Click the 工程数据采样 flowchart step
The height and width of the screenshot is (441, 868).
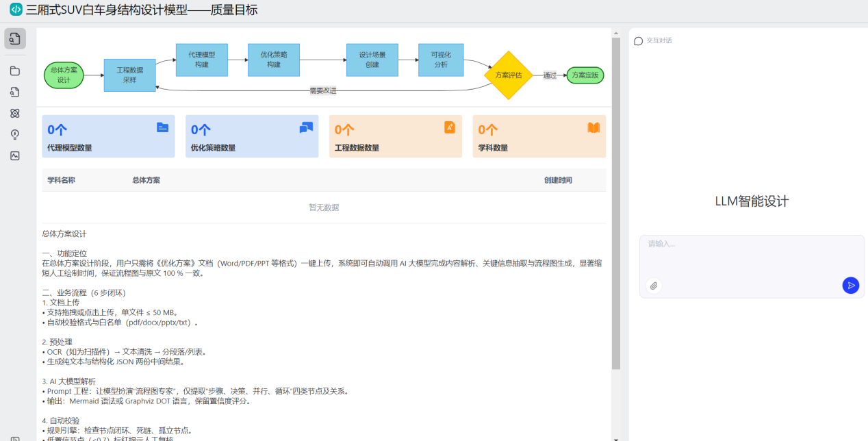coord(129,75)
